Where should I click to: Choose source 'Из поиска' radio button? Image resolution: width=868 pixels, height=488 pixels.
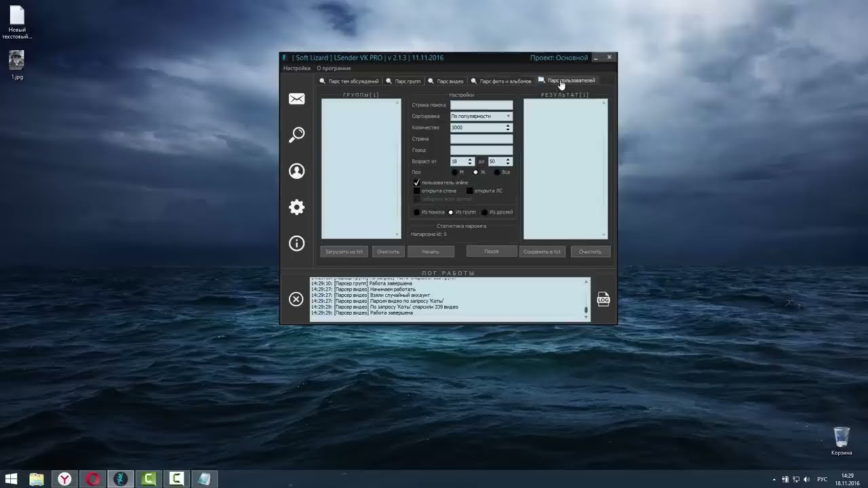tap(417, 212)
